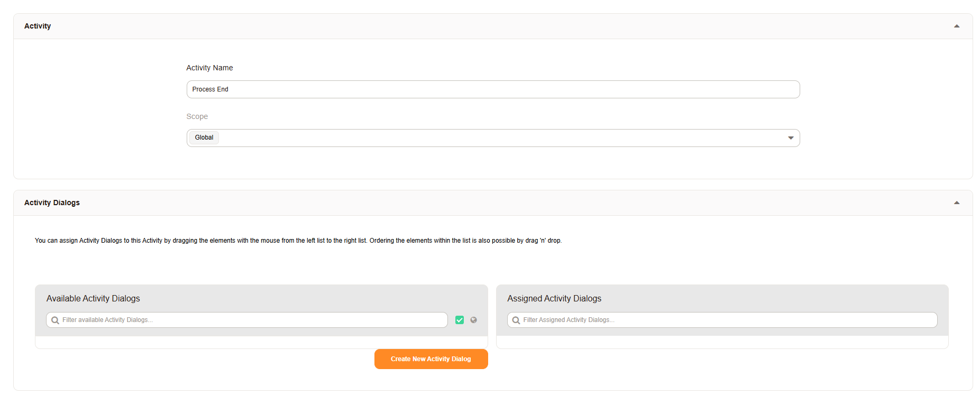Select the Global tag in Scope field
The height and width of the screenshot is (404, 980).
[204, 137]
